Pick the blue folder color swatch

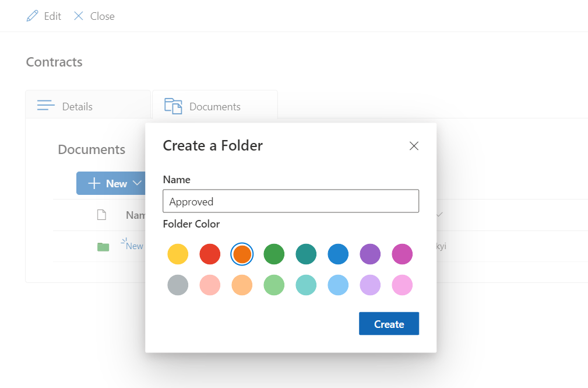pyautogui.click(x=338, y=254)
